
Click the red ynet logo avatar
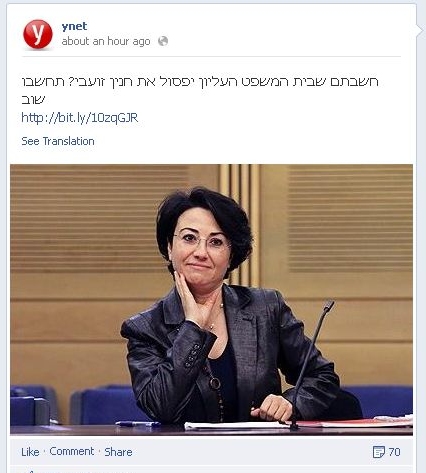pyautogui.click(x=38, y=34)
